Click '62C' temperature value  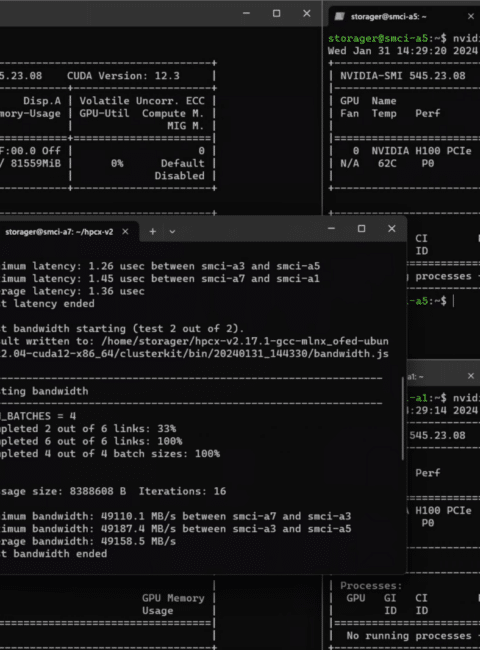pos(387,163)
